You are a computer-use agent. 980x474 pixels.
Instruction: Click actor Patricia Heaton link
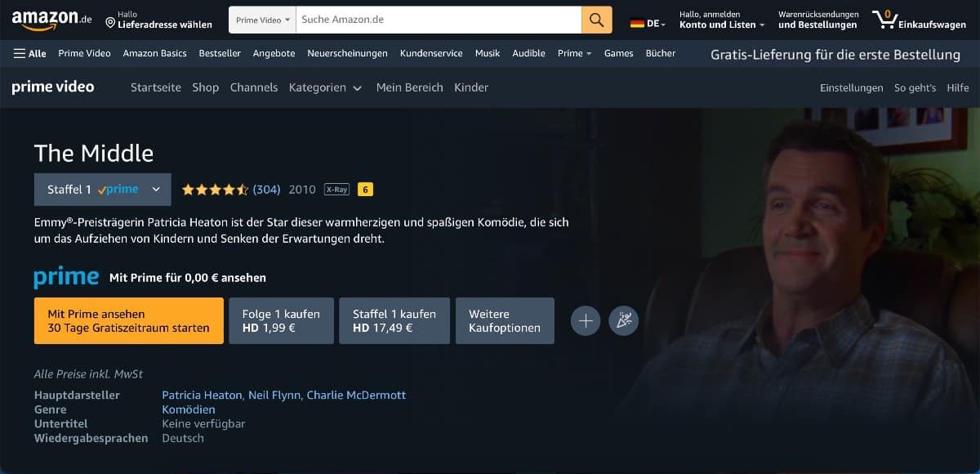pos(202,395)
